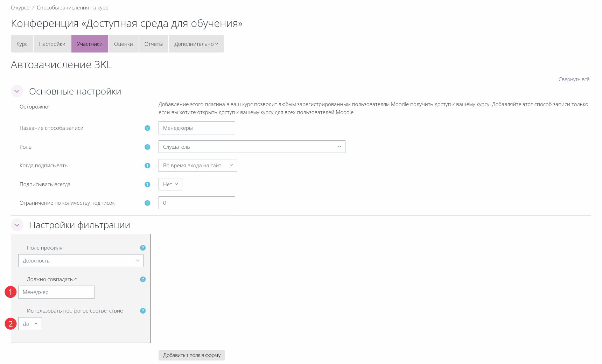The image size is (602, 364).
Task: Switch to the Оценки tab
Action: (x=123, y=44)
